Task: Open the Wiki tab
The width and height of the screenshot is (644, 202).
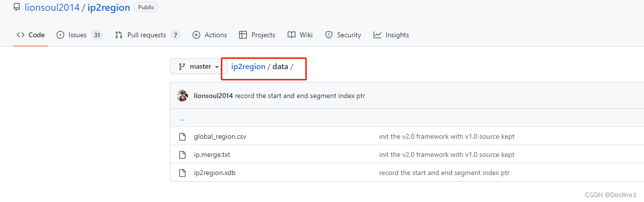Action: pyautogui.click(x=300, y=35)
